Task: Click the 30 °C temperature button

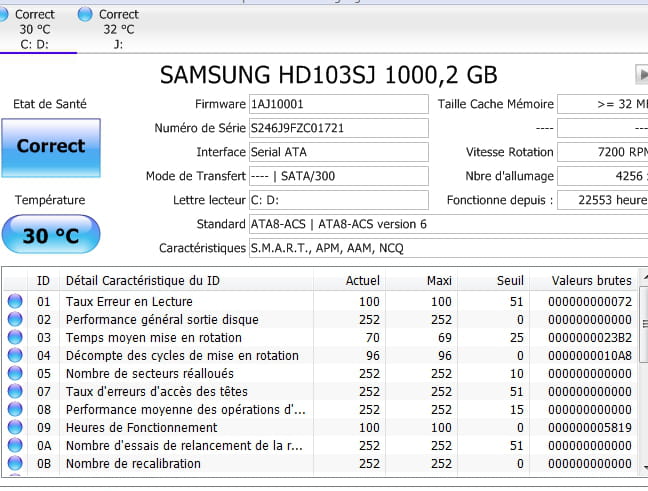Action: pyautogui.click(x=51, y=234)
